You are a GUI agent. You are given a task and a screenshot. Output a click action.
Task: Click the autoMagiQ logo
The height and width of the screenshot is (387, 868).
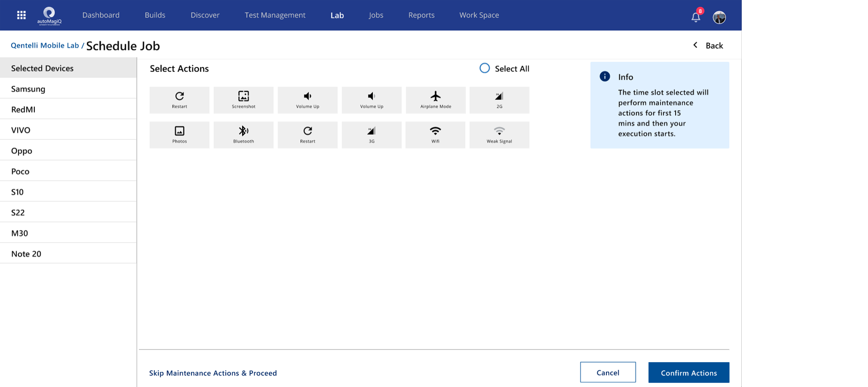(49, 16)
